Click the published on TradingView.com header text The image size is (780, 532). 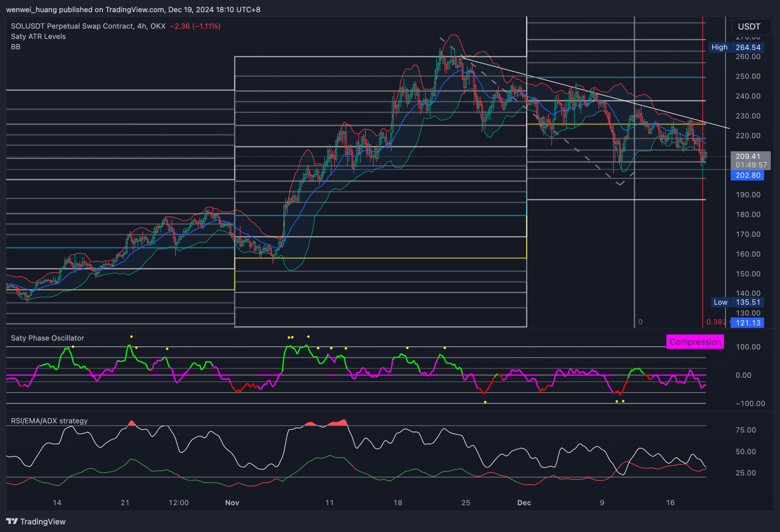[111, 9]
